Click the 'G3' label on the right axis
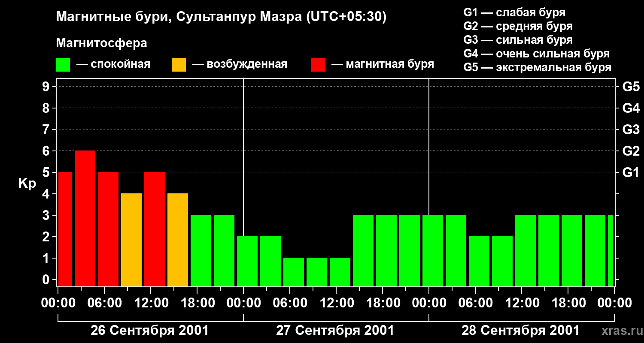The width and height of the screenshot is (644, 343). tap(631, 129)
